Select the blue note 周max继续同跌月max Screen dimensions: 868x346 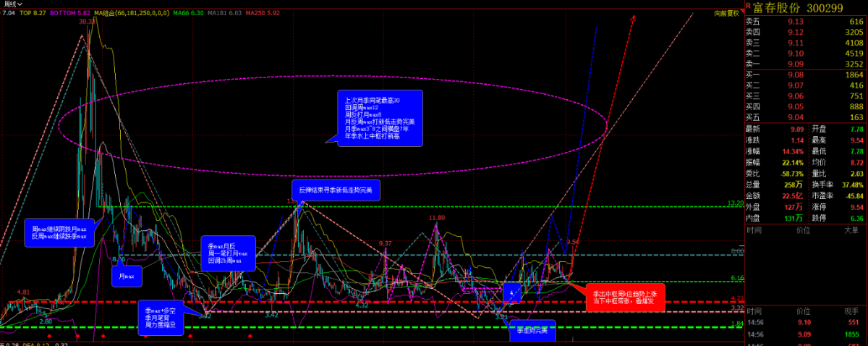59,232
